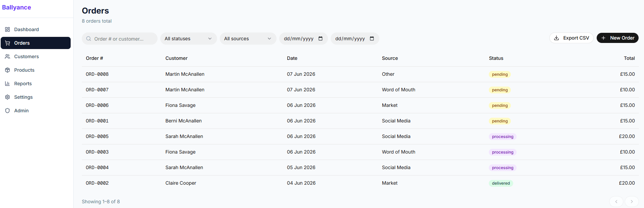
Task: Open the start date calendar picker icon
Action: 320,39
